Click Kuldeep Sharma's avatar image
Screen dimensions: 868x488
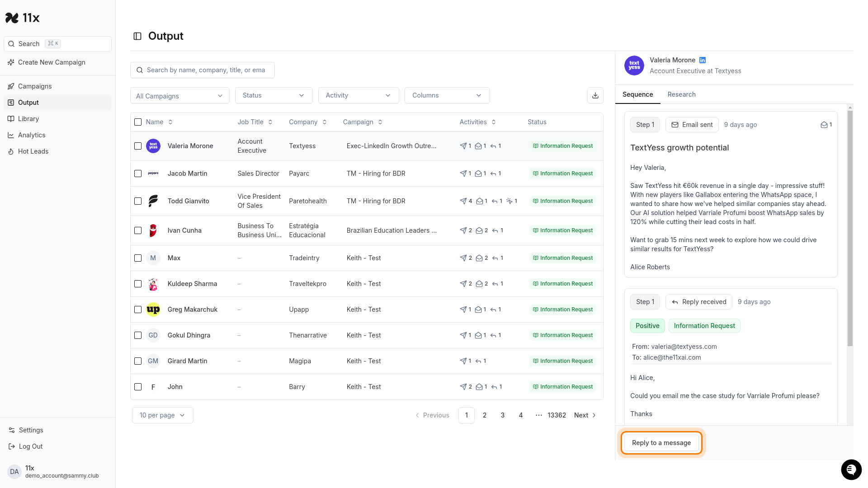click(153, 284)
